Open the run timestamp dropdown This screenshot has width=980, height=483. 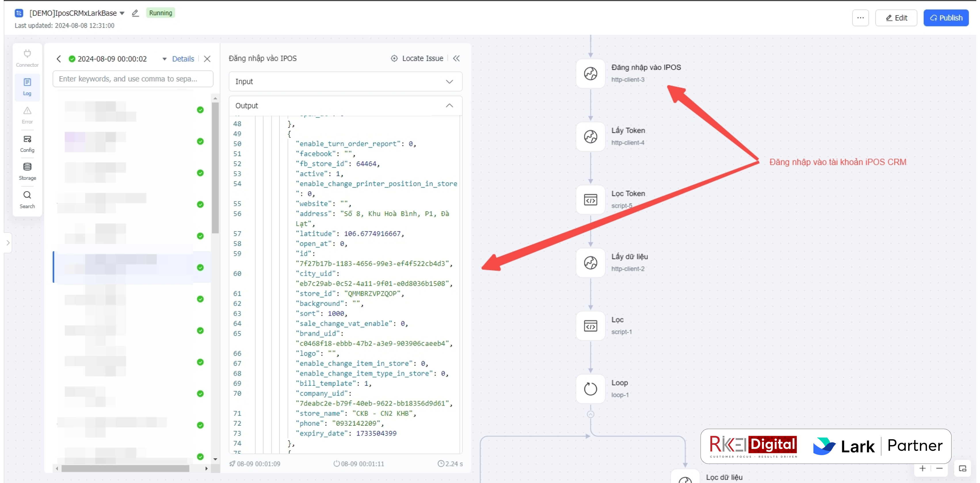click(x=164, y=59)
